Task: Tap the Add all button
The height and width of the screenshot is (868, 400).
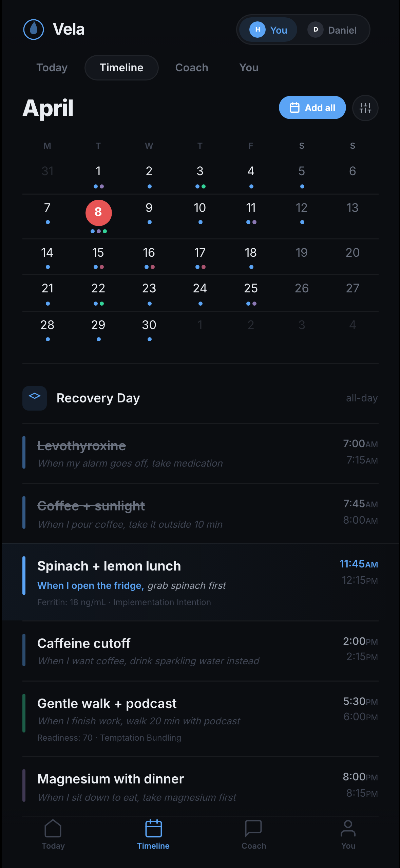Action: point(312,108)
